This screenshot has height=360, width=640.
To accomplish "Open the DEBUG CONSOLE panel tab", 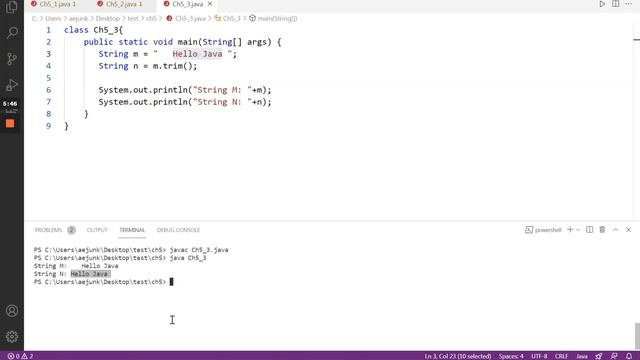I will [178, 230].
